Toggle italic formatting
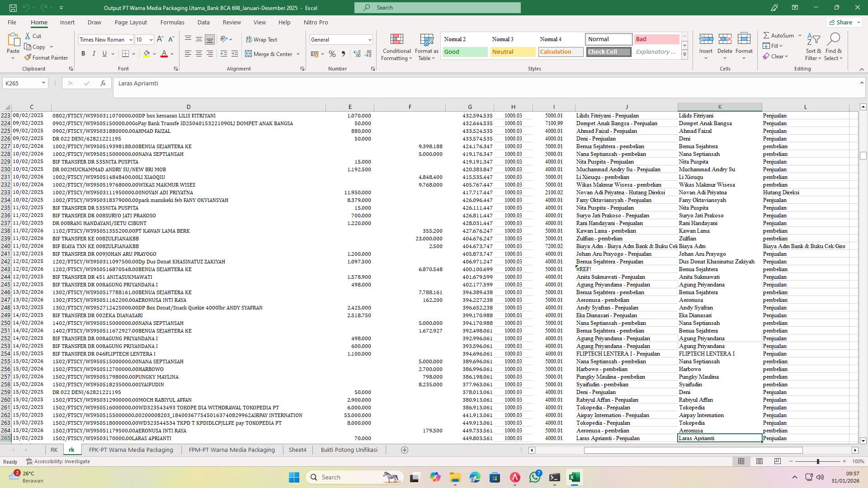Image resolution: width=868 pixels, height=488 pixels. pos(94,53)
